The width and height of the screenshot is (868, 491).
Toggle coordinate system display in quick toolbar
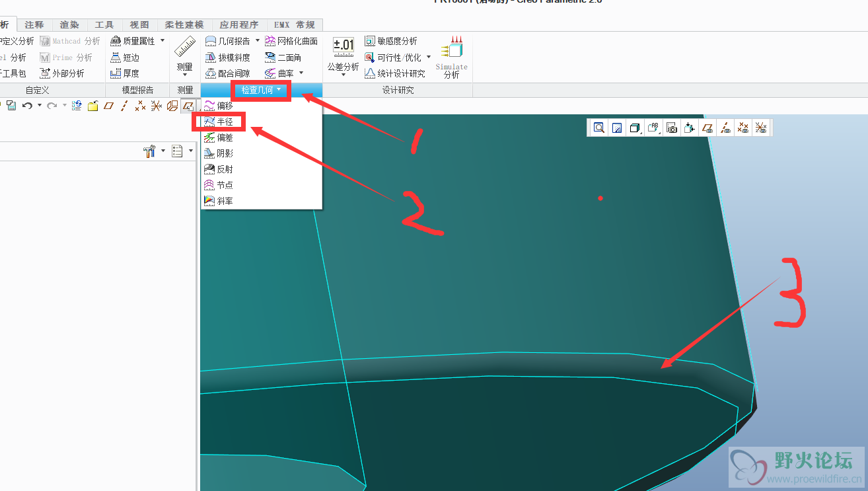157,105
